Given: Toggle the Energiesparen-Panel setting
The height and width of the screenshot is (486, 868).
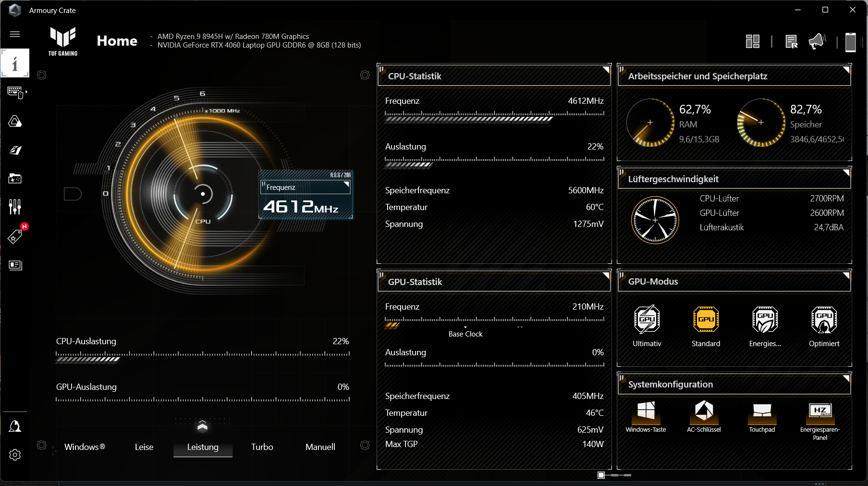Looking at the screenshot, I should tap(820, 421).
